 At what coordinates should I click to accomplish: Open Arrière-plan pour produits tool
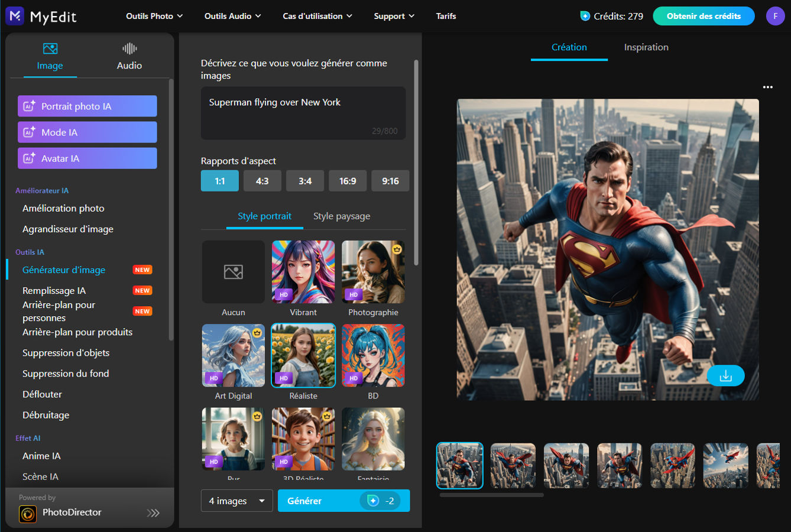pos(77,332)
